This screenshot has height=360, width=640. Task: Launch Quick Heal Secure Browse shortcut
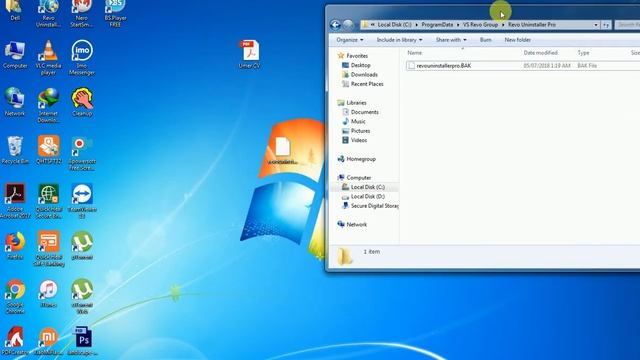point(49,201)
